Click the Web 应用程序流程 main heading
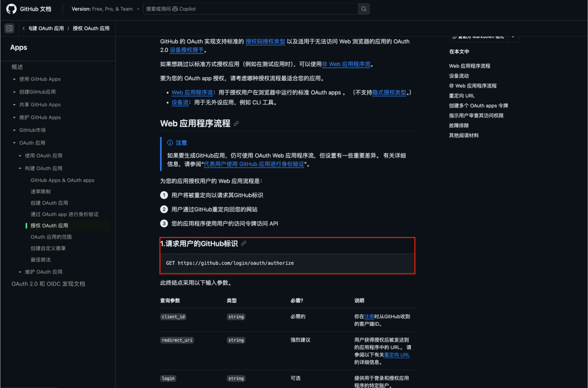This screenshot has height=388, width=588. 195,123
